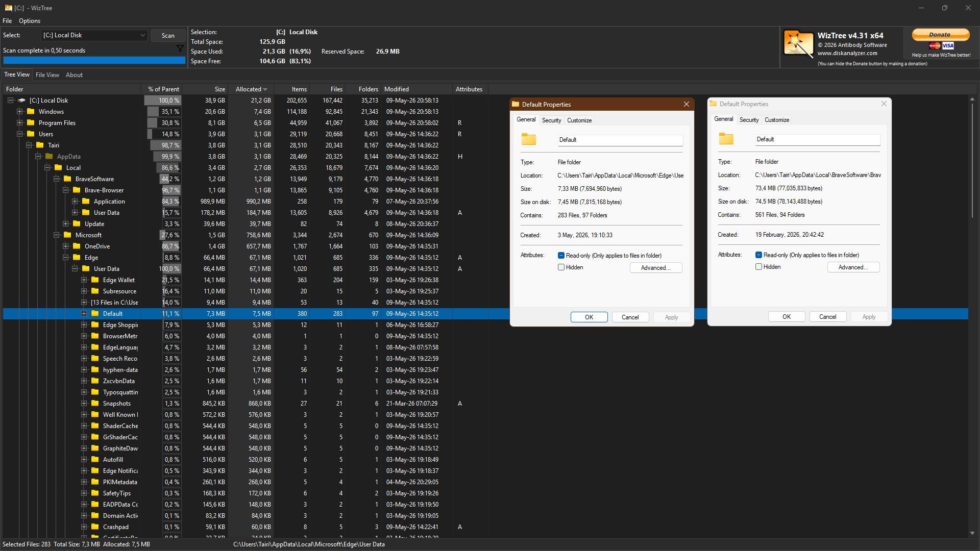
Task: Sort by the Allocated column header
Action: click(251, 89)
